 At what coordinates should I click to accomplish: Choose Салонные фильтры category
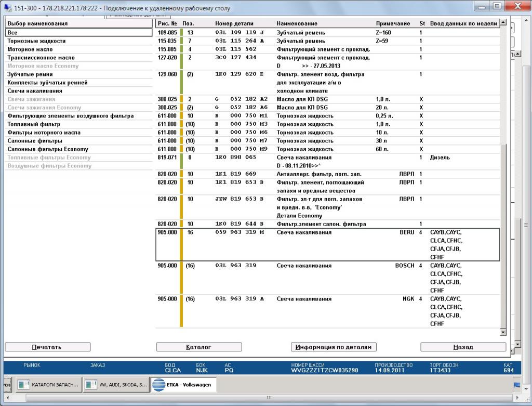79,141
